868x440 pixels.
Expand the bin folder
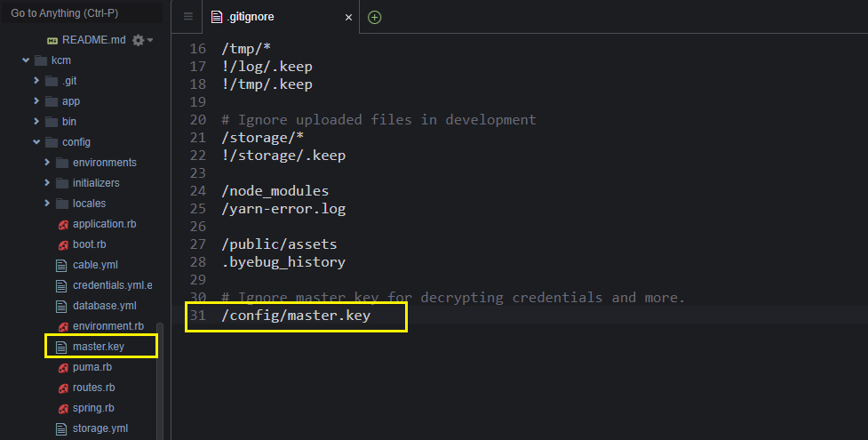36,122
